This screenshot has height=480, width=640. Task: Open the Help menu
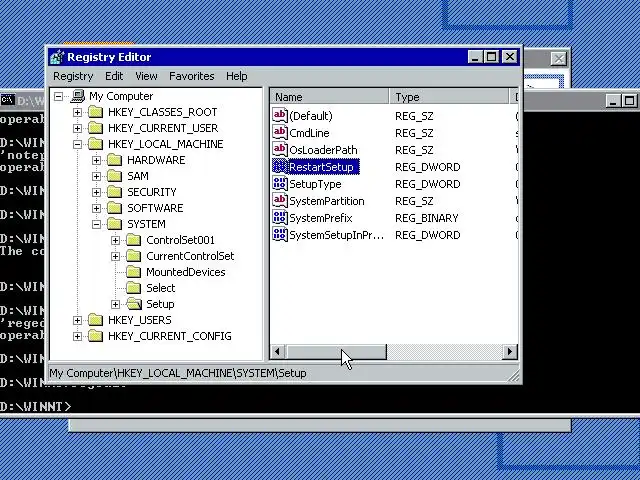click(x=237, y=76)
